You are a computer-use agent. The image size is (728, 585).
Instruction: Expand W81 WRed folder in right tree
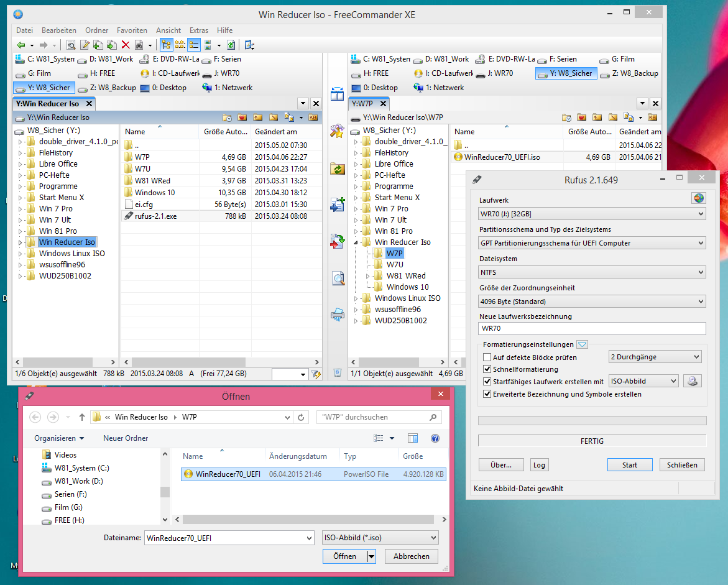click(367, 276)
